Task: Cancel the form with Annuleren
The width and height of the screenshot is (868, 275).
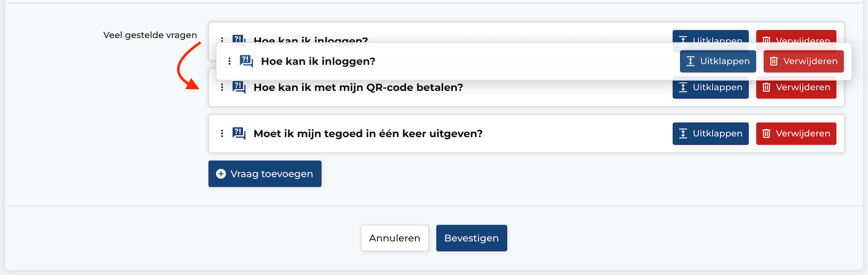Action: click(x=394, y=238)
